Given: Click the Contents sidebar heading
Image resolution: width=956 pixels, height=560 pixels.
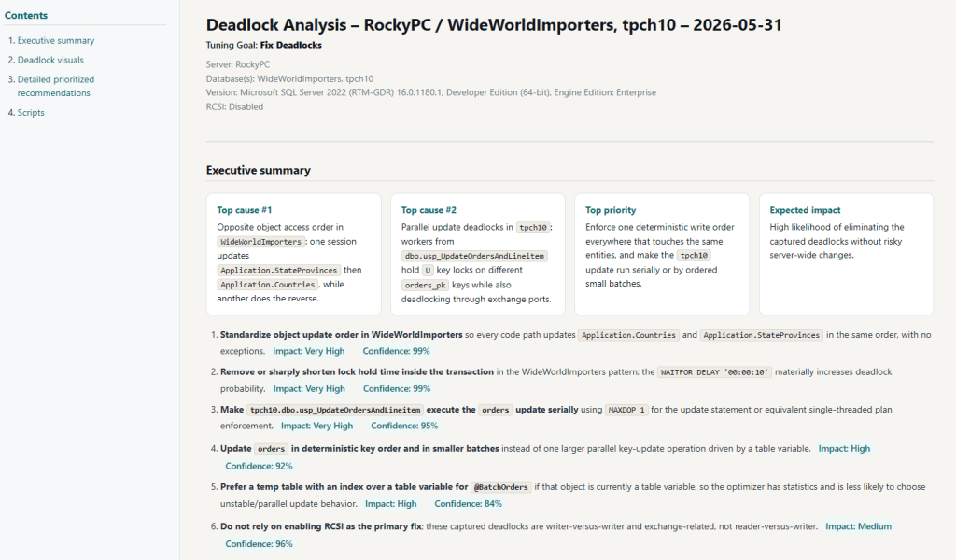Looking at the screenshot, I should click(x=26, y=15).
